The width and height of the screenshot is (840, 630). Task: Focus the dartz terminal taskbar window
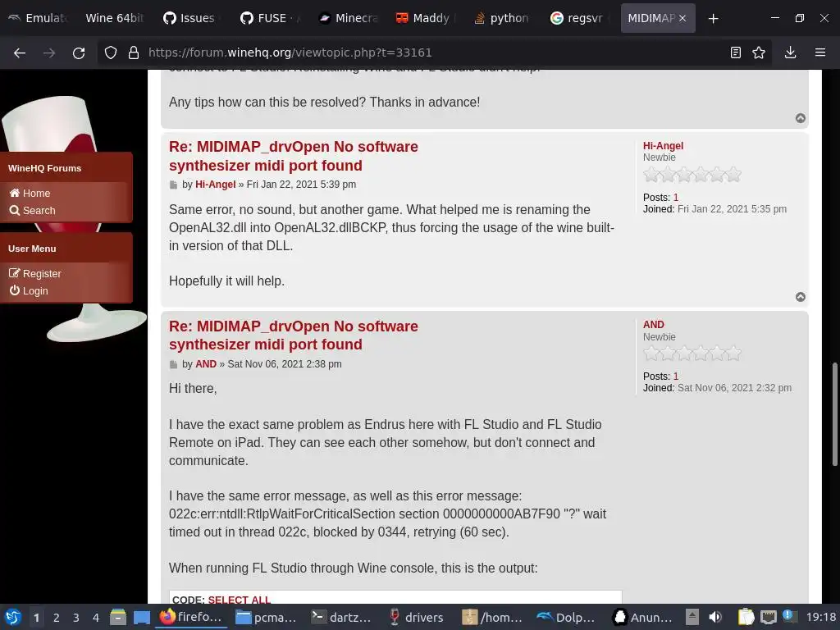click(x=343, y=617)
